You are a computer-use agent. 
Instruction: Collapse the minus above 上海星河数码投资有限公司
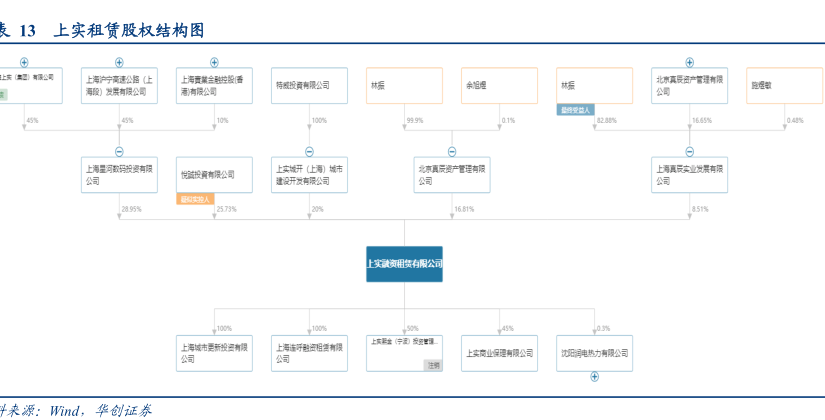click(x=119, y=152)
